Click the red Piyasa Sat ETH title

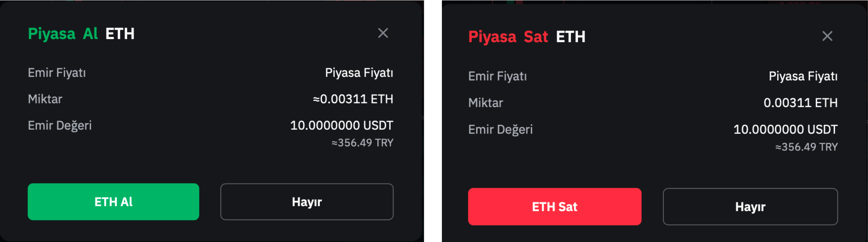click(x=526, y=37)
